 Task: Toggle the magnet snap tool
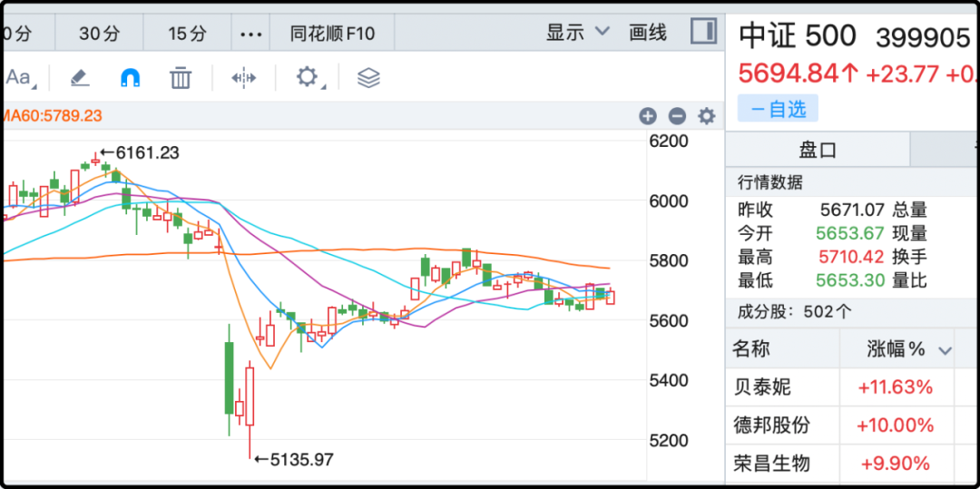(131, 78)
